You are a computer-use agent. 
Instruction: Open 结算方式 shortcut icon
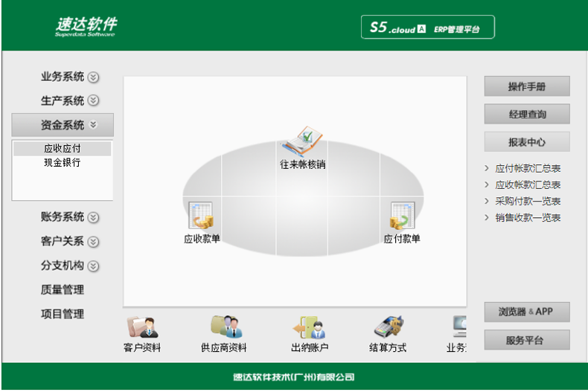pos(388,329)
